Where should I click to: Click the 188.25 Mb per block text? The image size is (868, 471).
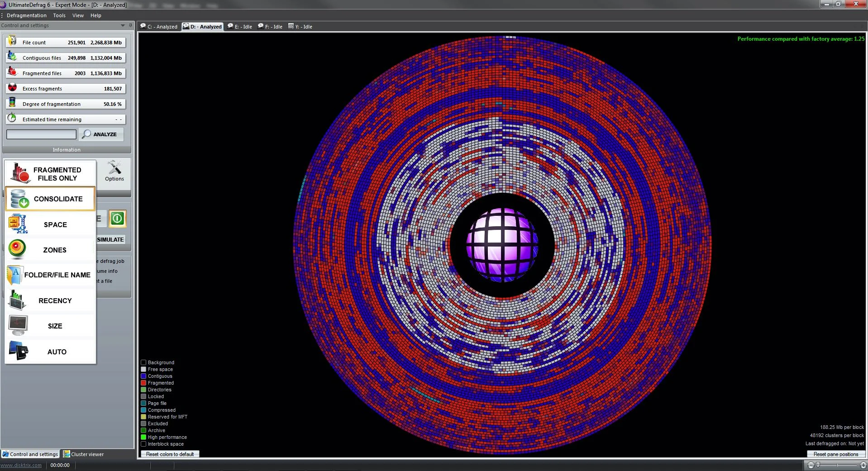pos(842,427)
